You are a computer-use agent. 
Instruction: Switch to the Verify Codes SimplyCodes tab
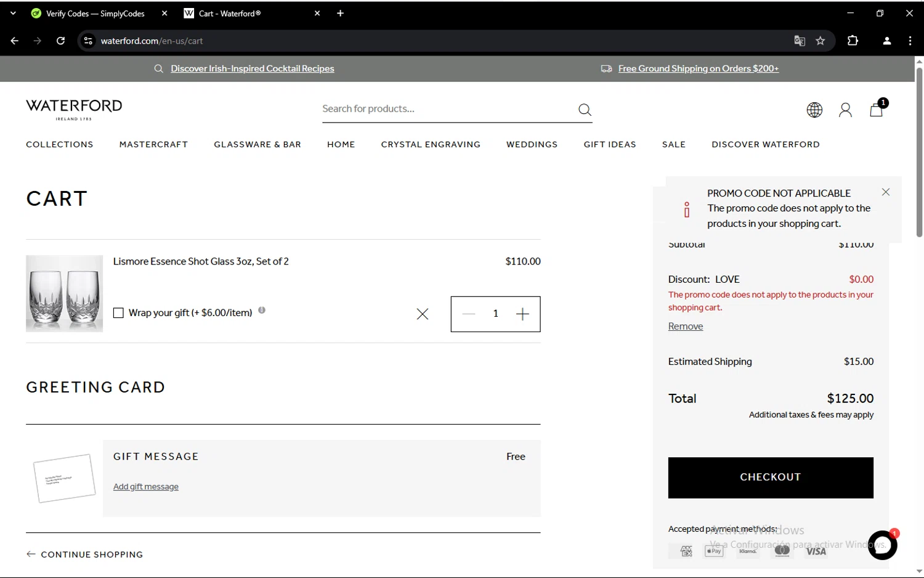coord(95,13)
